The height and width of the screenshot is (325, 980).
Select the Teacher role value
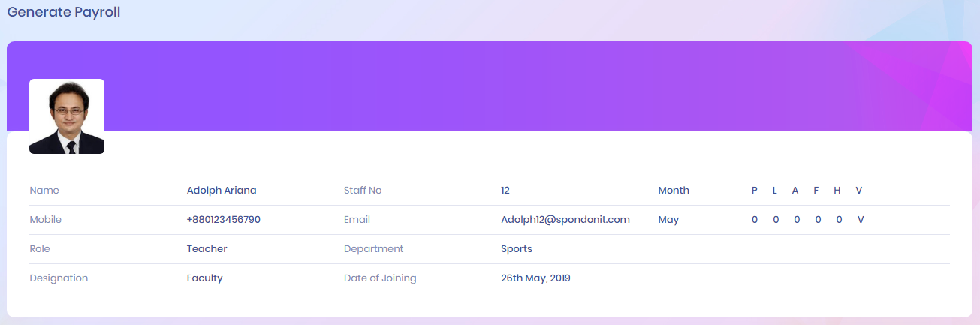click(x=207, y=249)
